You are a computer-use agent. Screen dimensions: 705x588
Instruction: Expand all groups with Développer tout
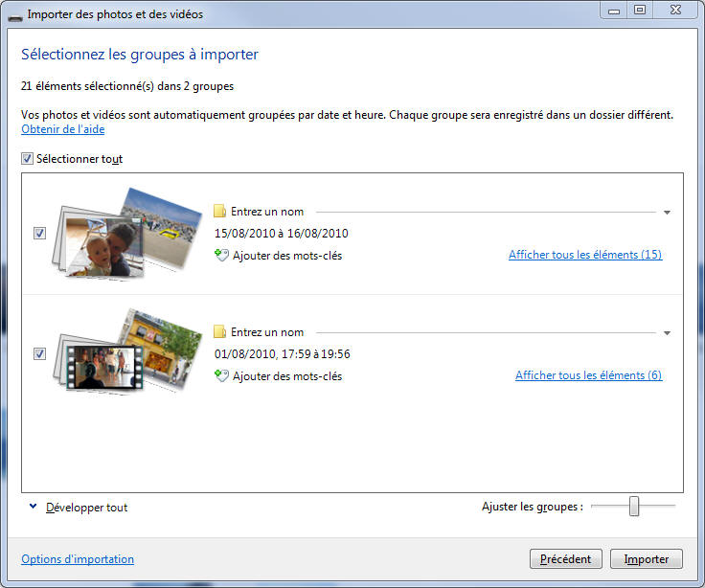click(86, 508)
